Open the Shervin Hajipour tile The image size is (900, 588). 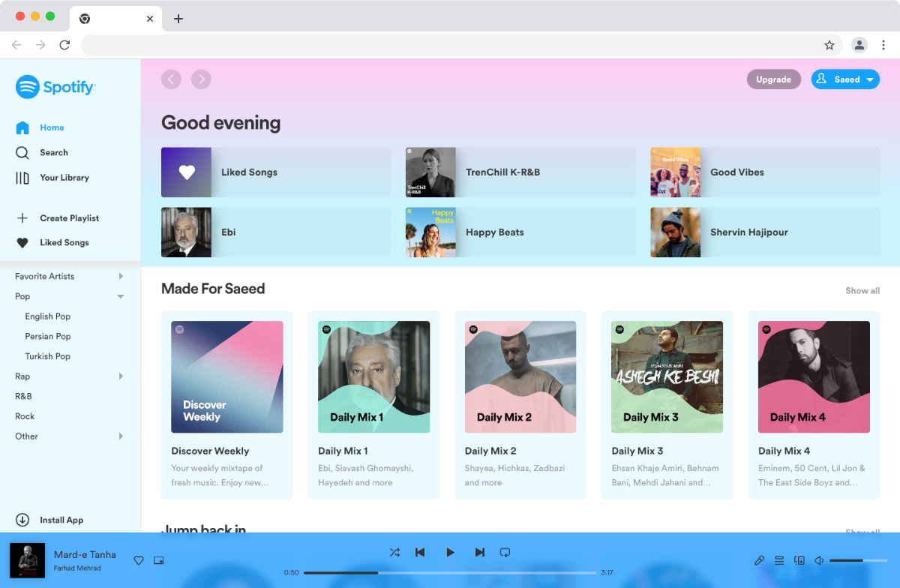click(765, 232)
